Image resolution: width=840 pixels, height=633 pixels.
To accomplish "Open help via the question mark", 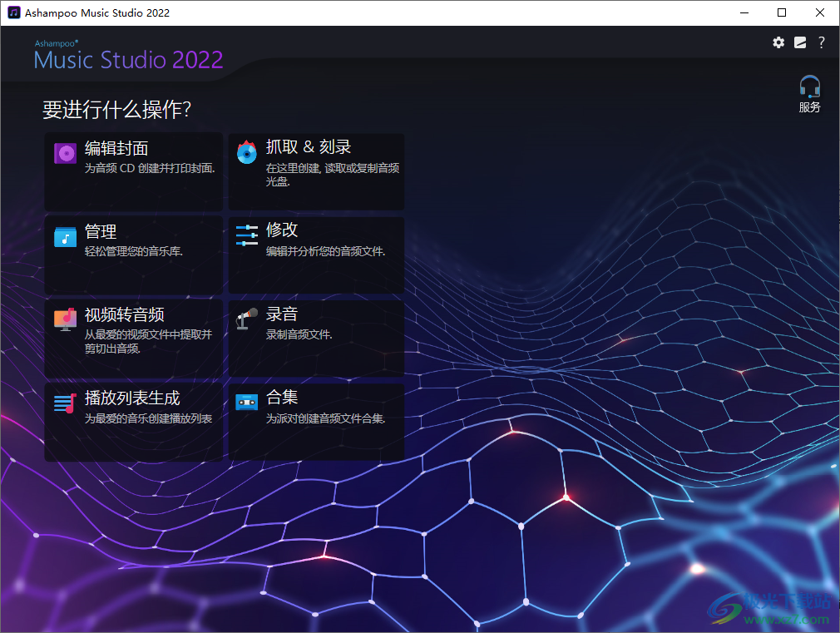I will pos(822,42).
